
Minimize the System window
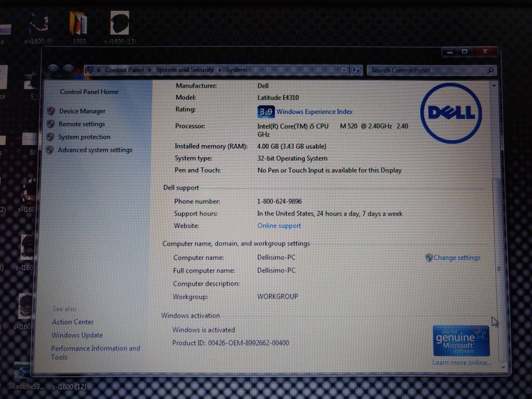[450, 52]
